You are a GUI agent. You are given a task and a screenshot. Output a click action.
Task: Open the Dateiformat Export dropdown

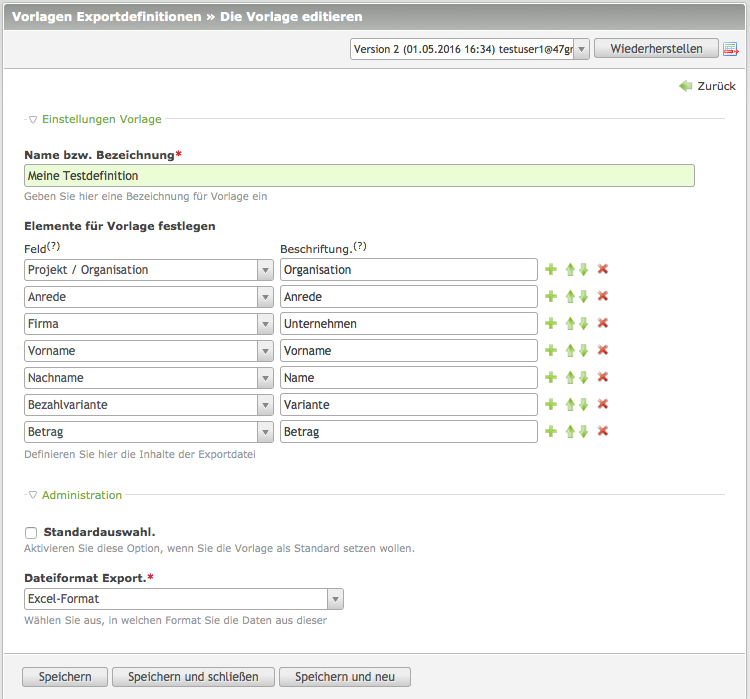(x=184, y=599)
